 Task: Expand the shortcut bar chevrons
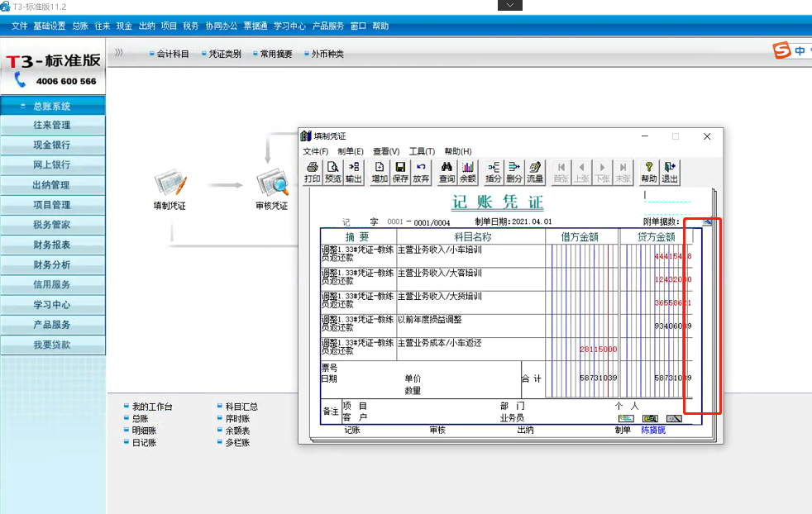click(x=119, y=52)
